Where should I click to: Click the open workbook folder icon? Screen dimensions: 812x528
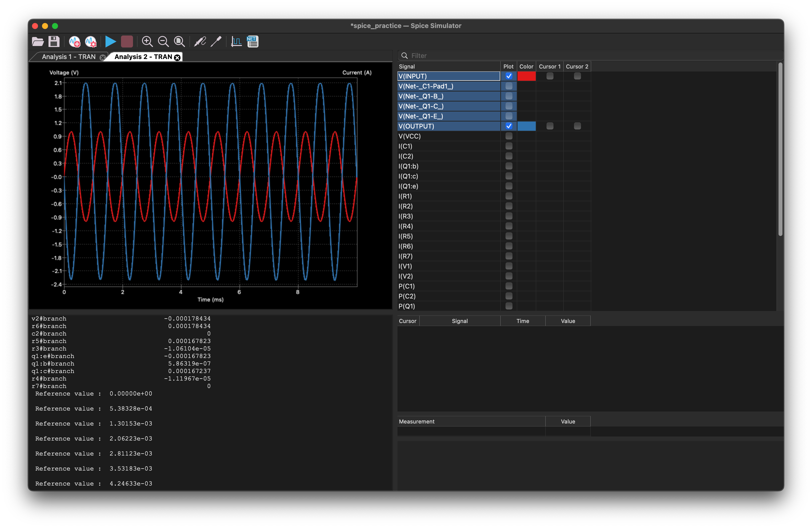pyautogui.click(x=37, y=41)
